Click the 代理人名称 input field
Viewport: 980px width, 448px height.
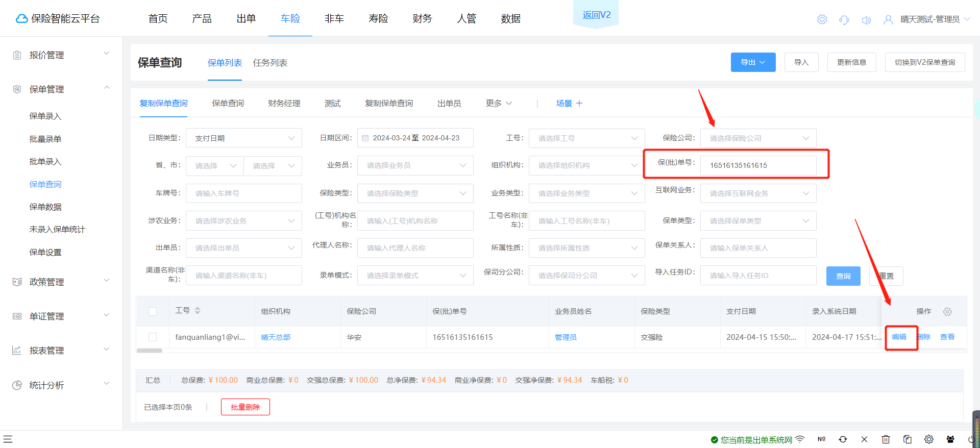point(415,248)
